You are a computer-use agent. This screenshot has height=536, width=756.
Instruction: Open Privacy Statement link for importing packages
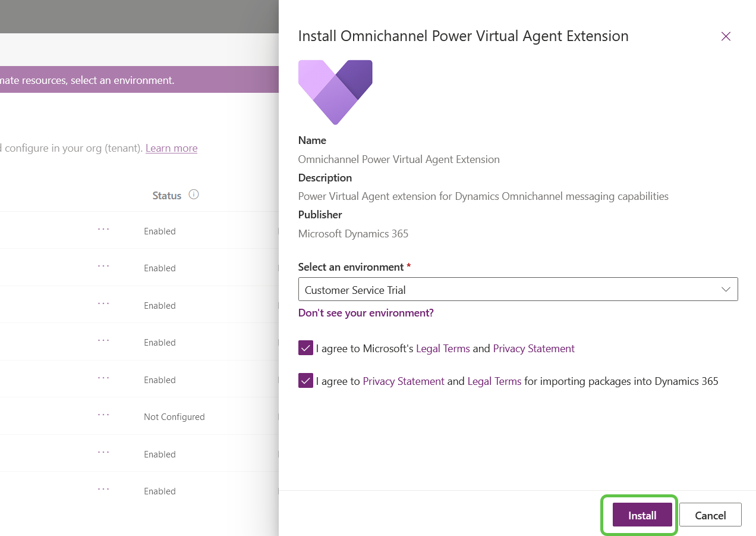(403, 381)
